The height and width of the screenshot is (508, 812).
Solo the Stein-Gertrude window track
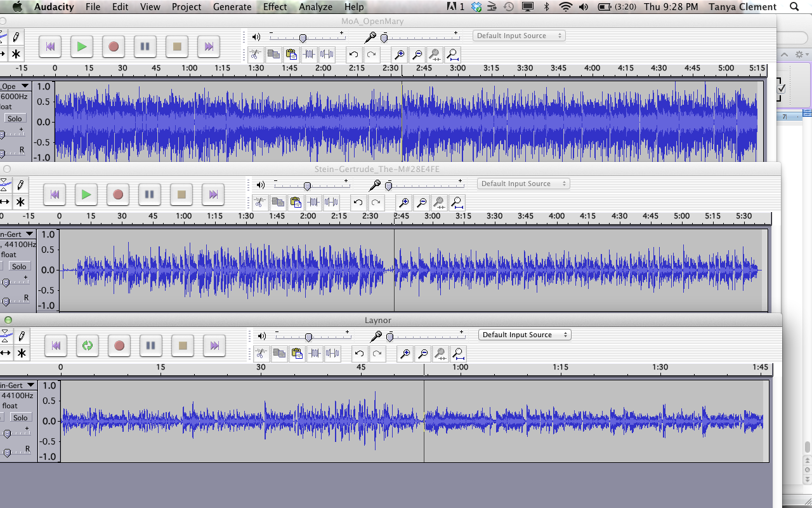tap(19, 267)
